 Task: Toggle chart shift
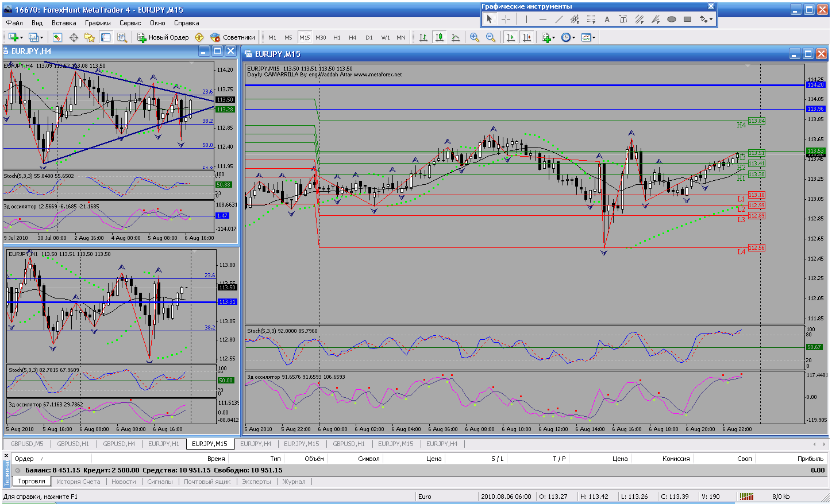point(526,37)
